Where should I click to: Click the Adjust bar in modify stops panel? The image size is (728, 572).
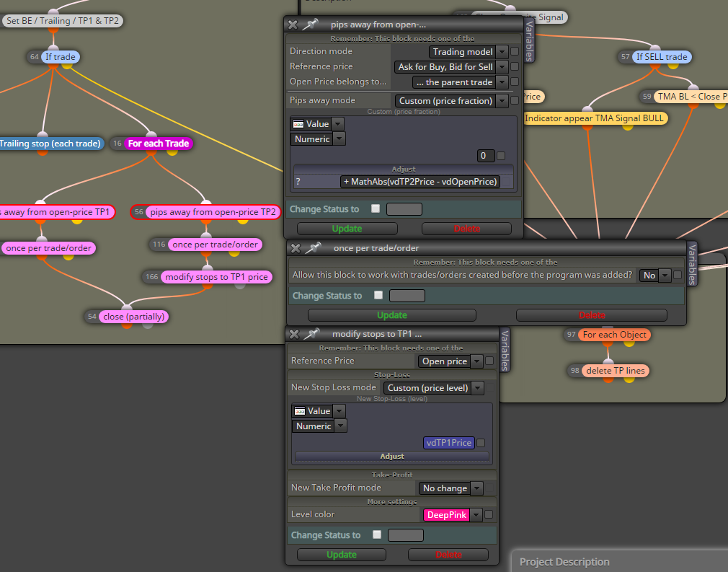pos(392,457)
